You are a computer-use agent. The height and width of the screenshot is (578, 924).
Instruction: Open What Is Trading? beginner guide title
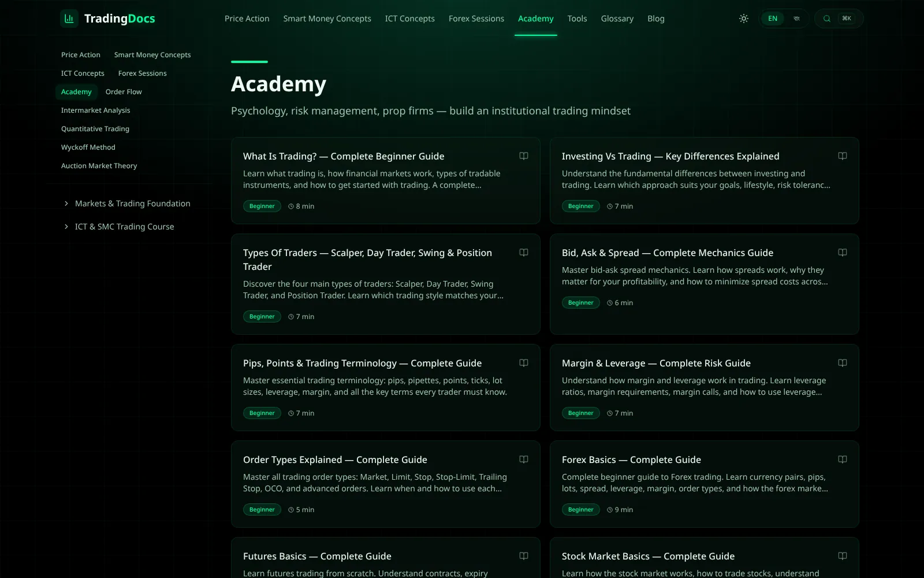[x=344, y=156]
